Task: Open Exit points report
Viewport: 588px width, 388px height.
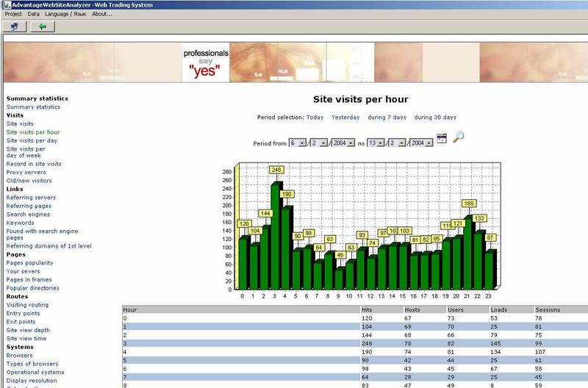Action: [x=21, y=322]
